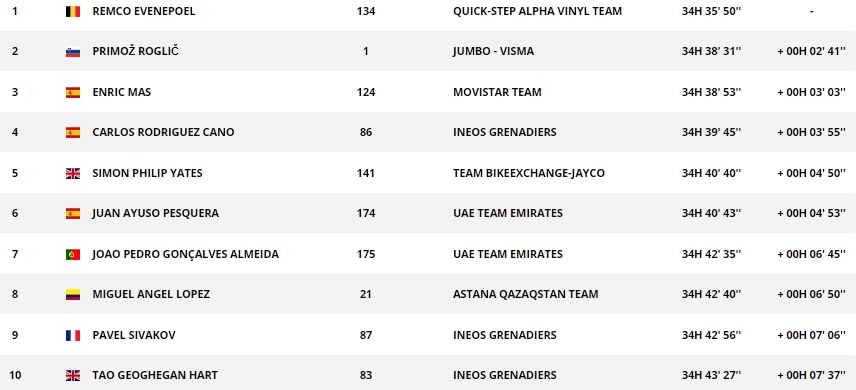Open rider Remco Evenepoel's name

(144, 11)
